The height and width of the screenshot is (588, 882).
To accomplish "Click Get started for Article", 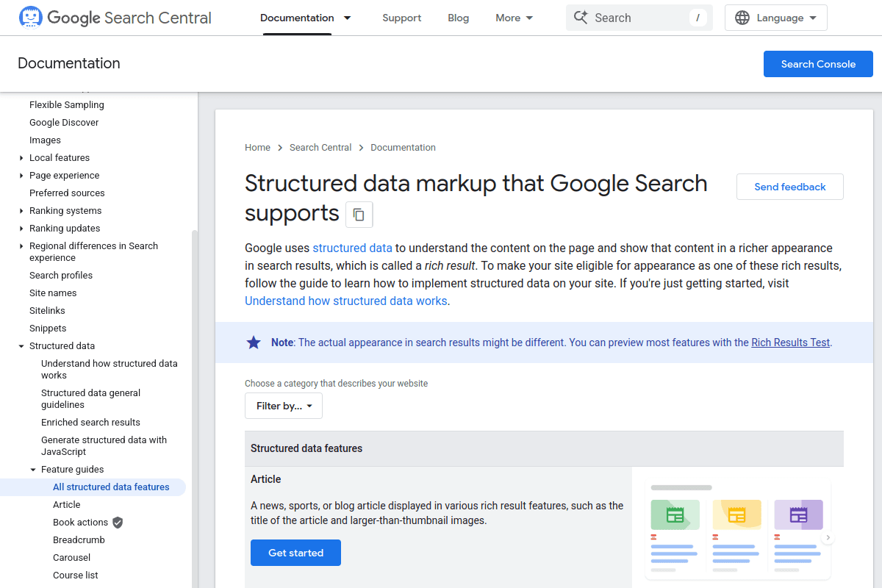I will tap(295, 553).
